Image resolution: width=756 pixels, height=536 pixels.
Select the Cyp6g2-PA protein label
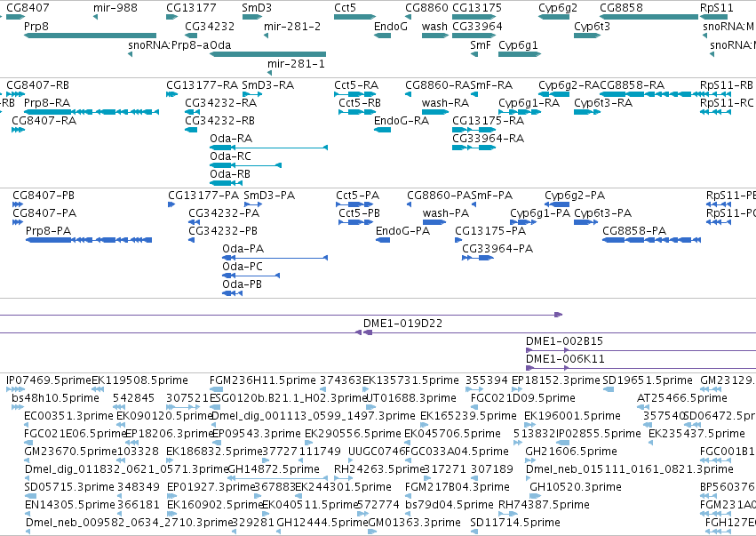point(575,196)
